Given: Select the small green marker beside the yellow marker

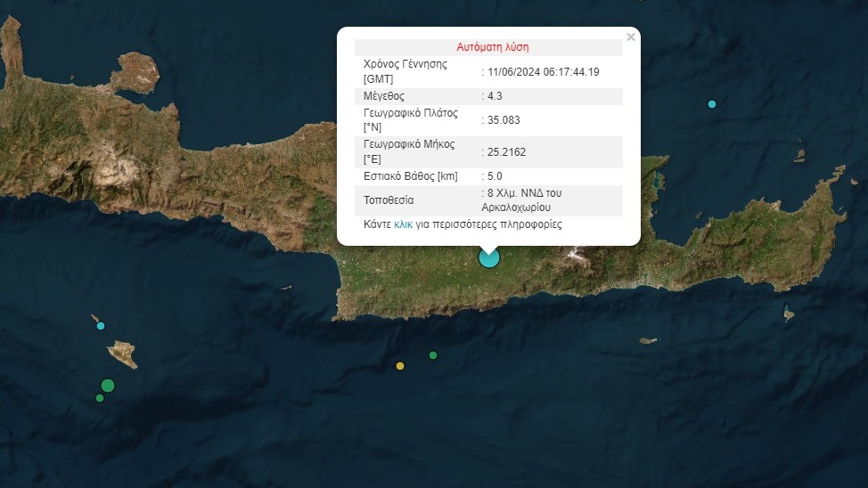Looking at the screenshot, I should tap(433, 355).
